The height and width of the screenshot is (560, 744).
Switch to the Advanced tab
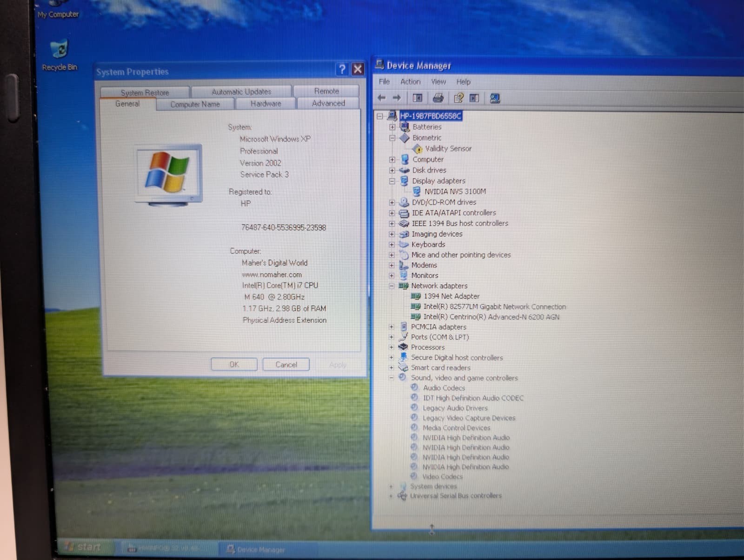328,103
